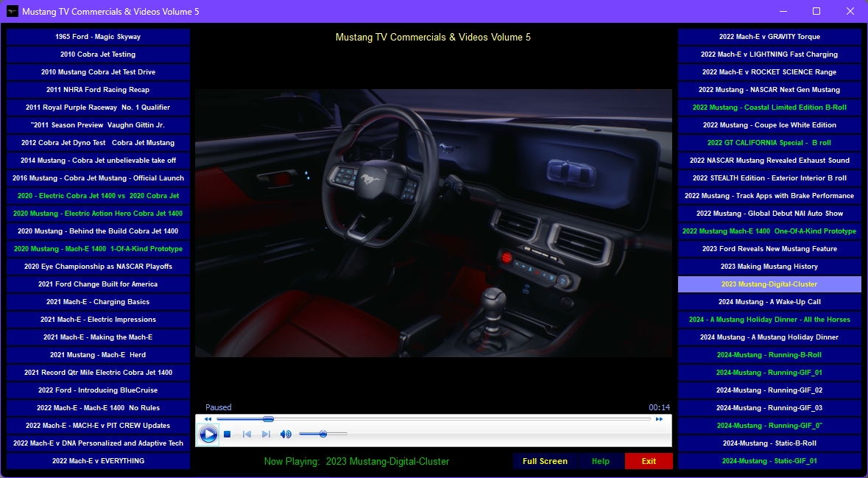Select '2022 STEALTH Edition - Exterior Interior B roll'
This screenshot has width=868, height=478.
(769, 178)
